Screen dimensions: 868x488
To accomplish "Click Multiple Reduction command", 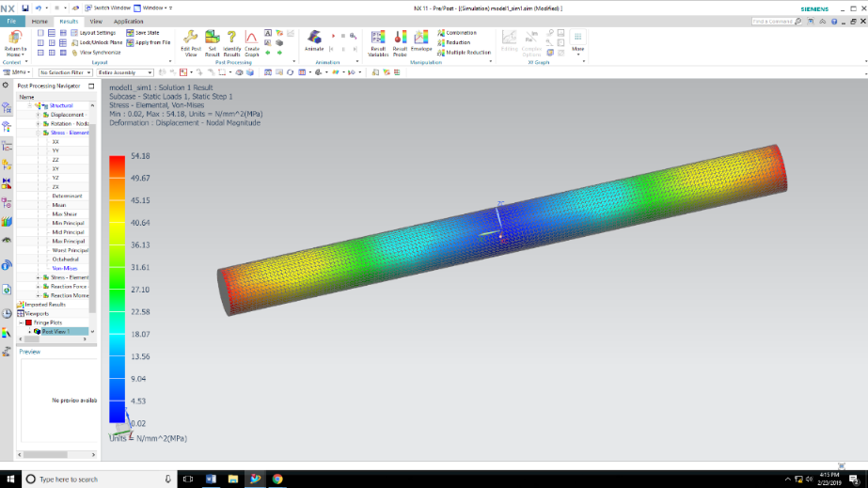I will click(x=464, y=52).
